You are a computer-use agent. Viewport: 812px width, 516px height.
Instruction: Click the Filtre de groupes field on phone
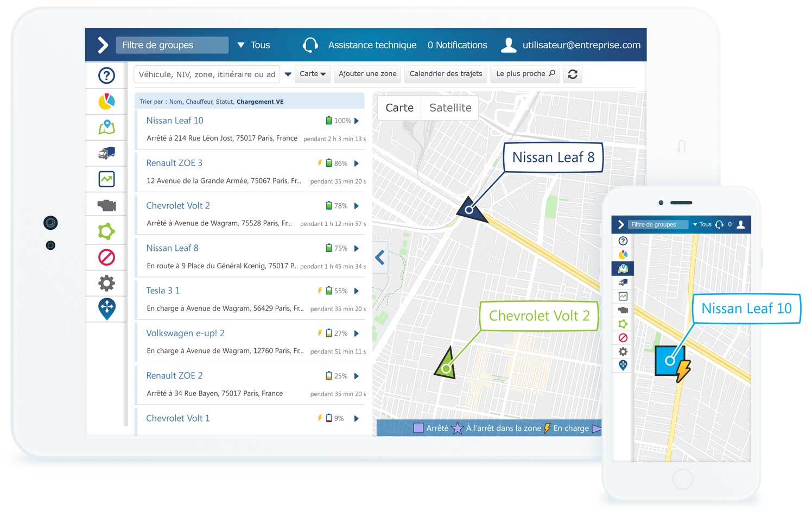pos(658,224)
